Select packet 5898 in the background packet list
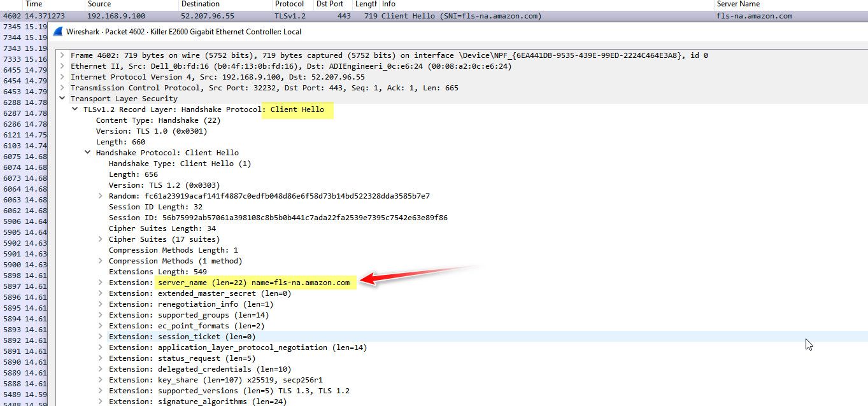This screenshot has height=406, width=868. pos(24,276)
